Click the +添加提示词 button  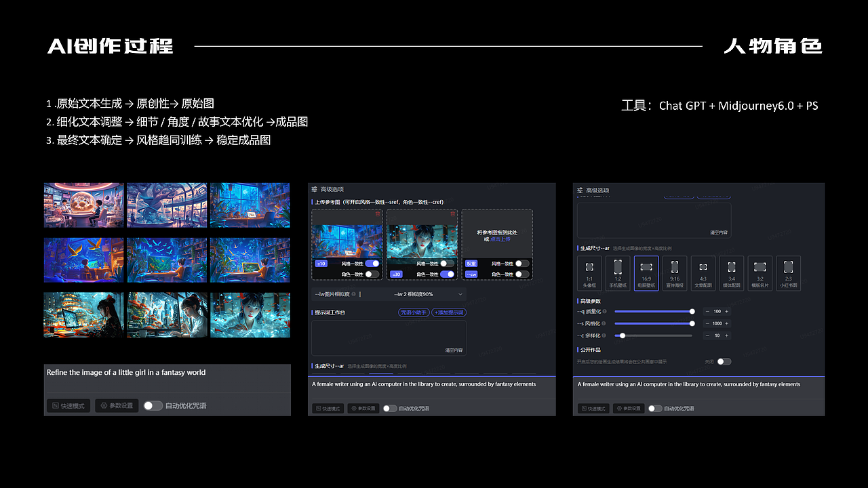[449, 312]
